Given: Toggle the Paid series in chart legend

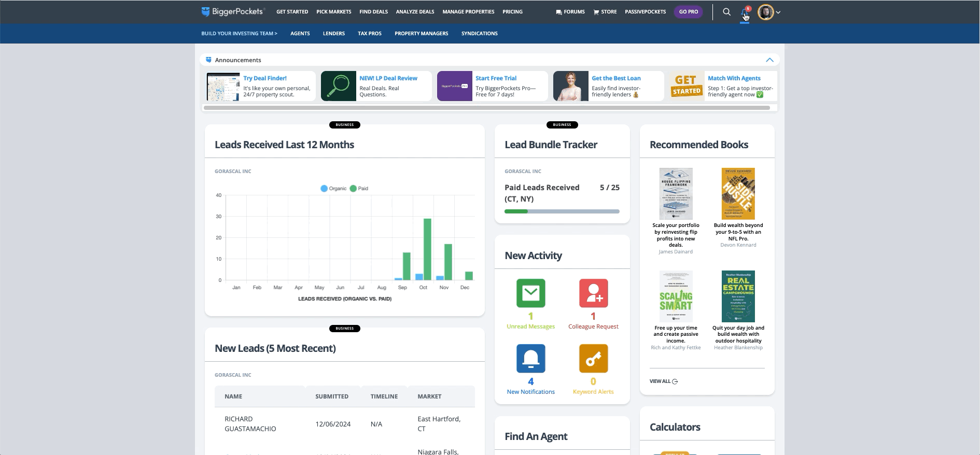Looking at the screenshot, I should 359,189.
